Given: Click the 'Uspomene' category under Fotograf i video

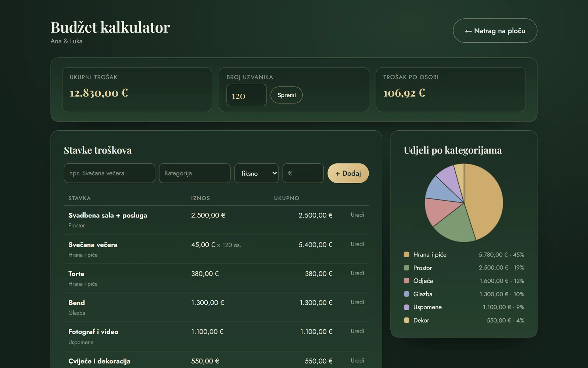Looking at the screenshot, I should [x=81, y=342].
